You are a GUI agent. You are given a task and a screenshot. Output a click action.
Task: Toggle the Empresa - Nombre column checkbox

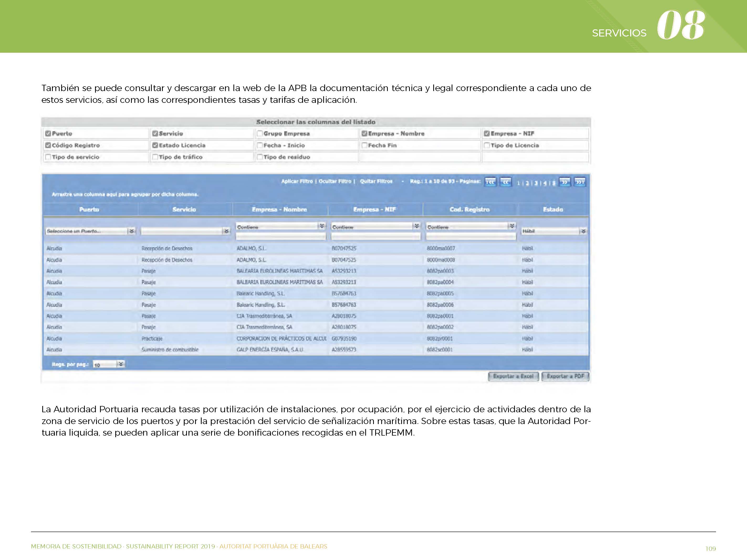tap(364, 133)
